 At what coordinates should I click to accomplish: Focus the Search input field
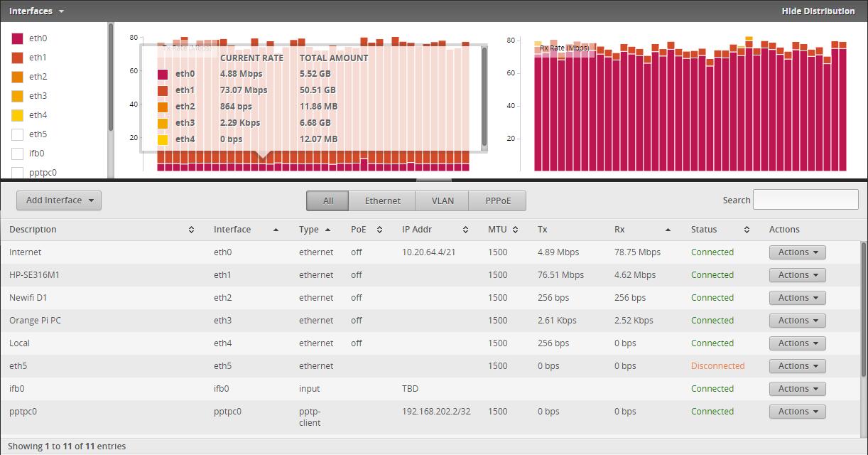click(x=805, y=200)
